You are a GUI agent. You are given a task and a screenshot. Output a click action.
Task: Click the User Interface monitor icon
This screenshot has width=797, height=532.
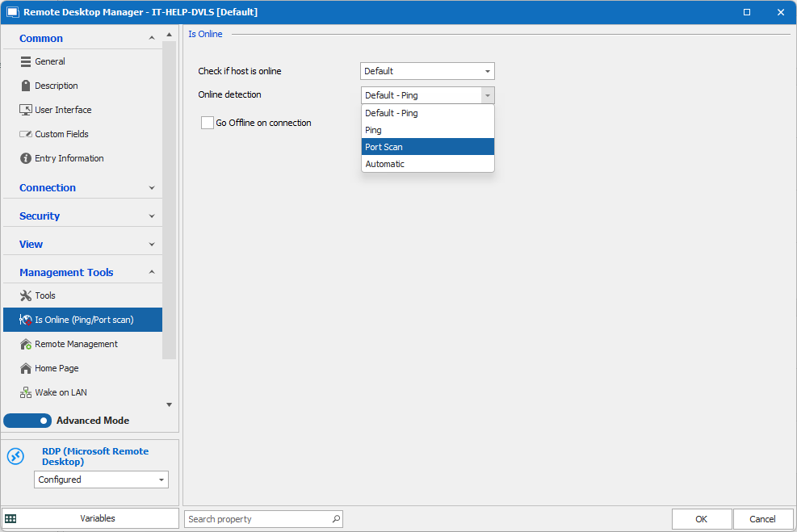(x=26, y=110)
